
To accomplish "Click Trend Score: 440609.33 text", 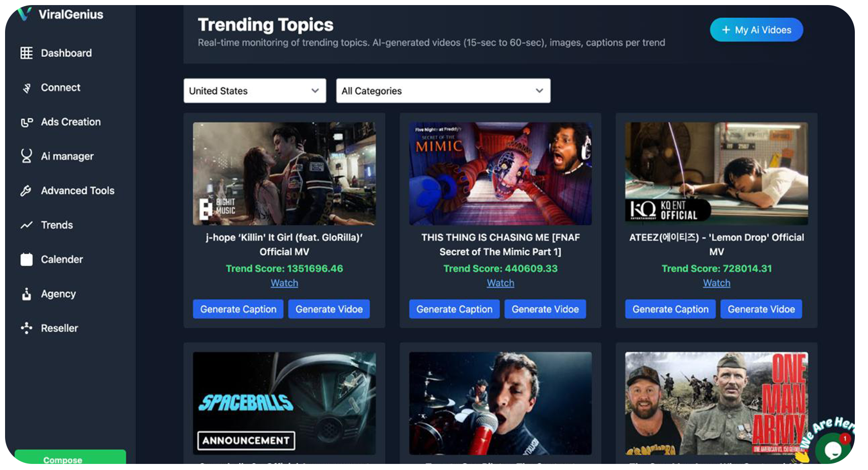I will (x=501, y=268).
